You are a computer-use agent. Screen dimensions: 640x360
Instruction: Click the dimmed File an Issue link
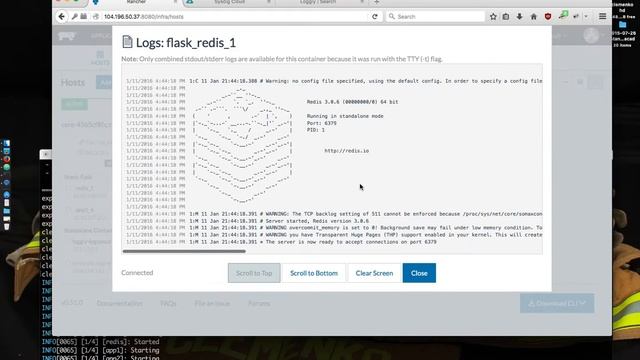[212, 303]
